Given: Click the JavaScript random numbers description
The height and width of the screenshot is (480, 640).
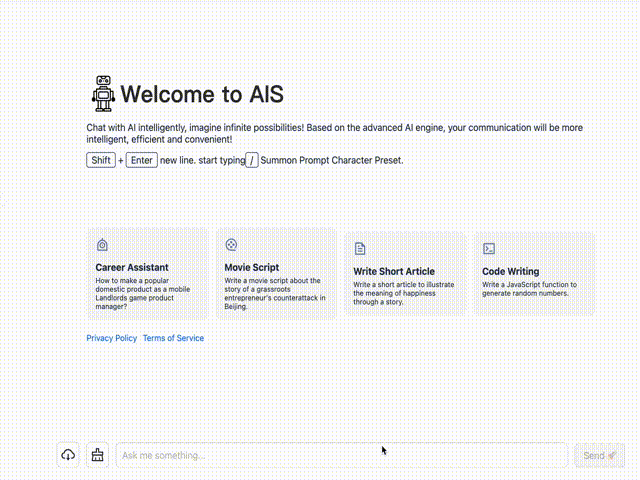Looking at the screenshot, I should (x=529, y=289).
